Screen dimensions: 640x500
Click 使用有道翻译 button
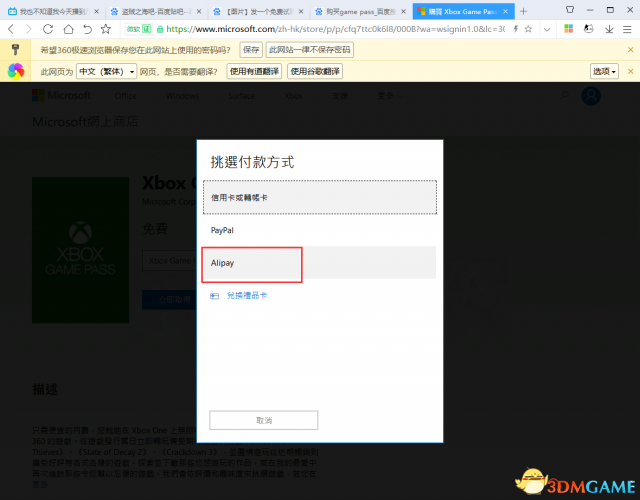point(254,71)
